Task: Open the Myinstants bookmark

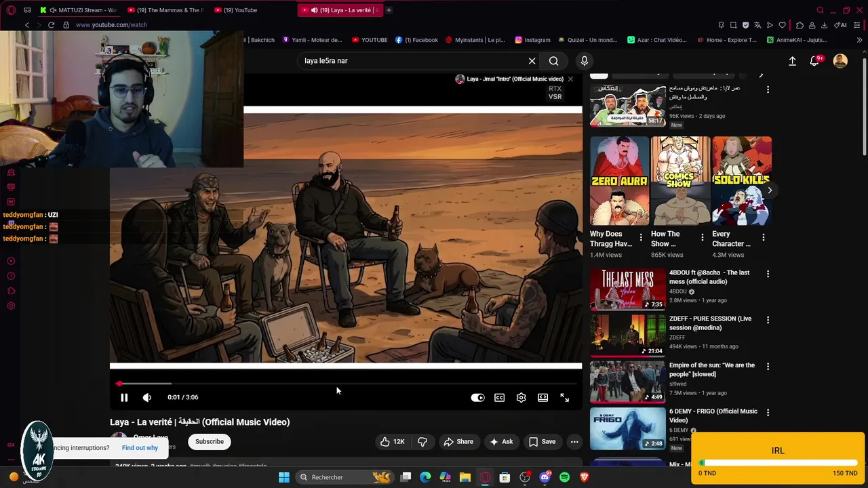Action: tap(475, 40)
